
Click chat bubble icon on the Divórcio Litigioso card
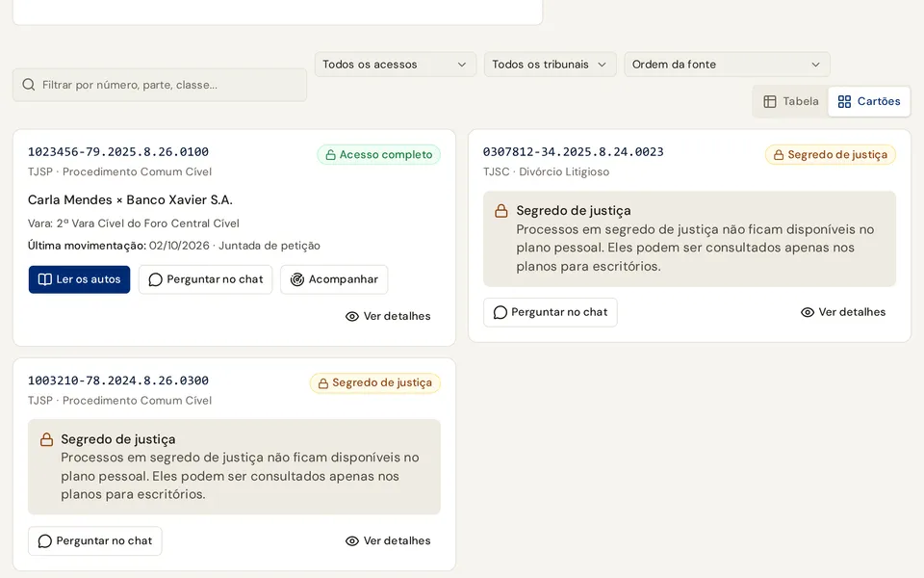tap(500, 312)
